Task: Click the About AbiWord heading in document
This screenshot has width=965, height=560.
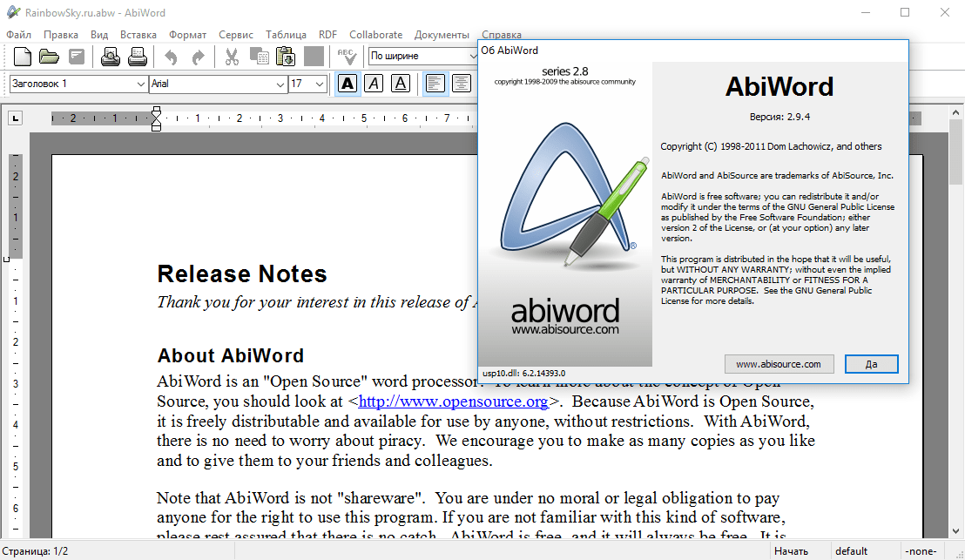Action: (230, 355)
